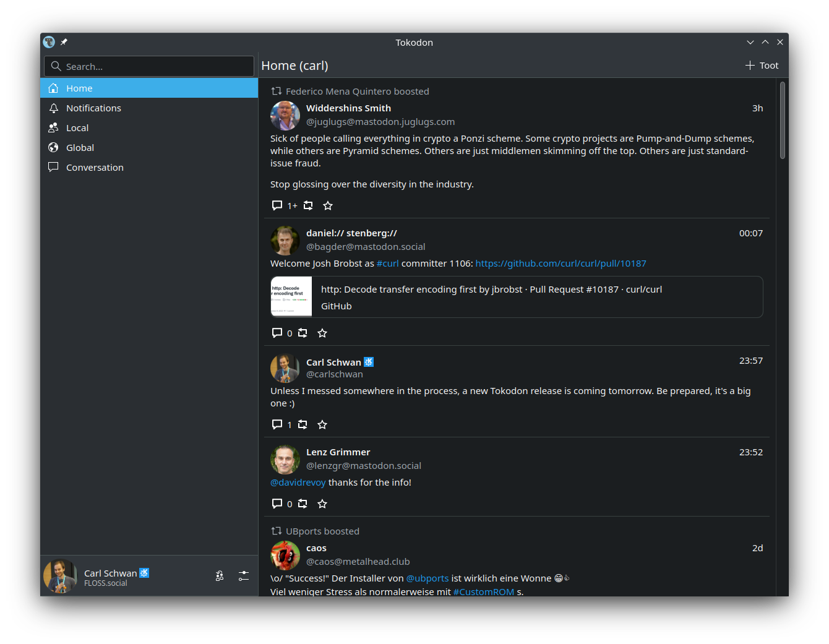The height and width of the screenshot is (644, 829).
Task: Switch to the Global timeline
Action: pos(149,147)
